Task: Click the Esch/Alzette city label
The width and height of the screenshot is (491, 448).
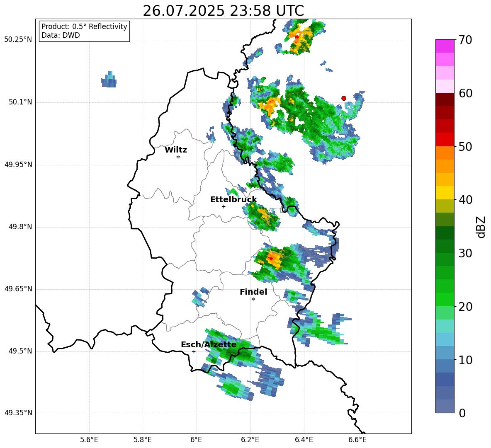Action: pos(209,344)
